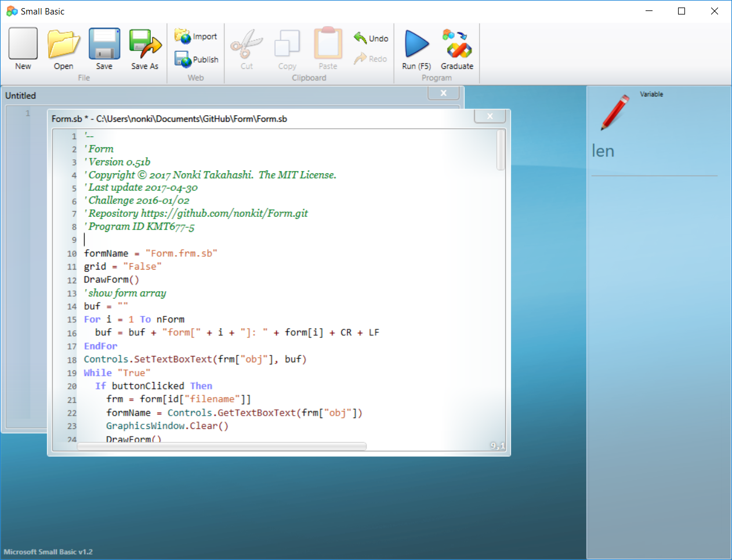The image size is (732, 560).
Task: Select the Form.sb window title bar
Action: click(x=169, y=119)
